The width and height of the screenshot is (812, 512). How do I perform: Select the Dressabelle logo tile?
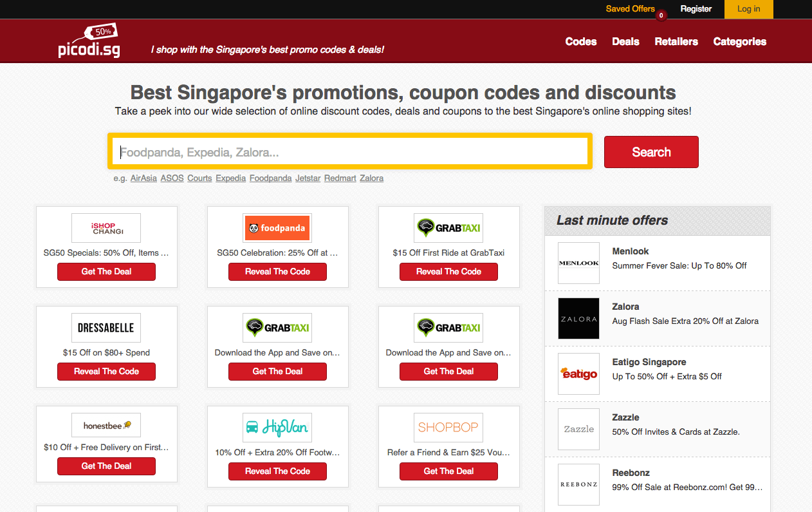pyautogui.click(x=106, y=328)
